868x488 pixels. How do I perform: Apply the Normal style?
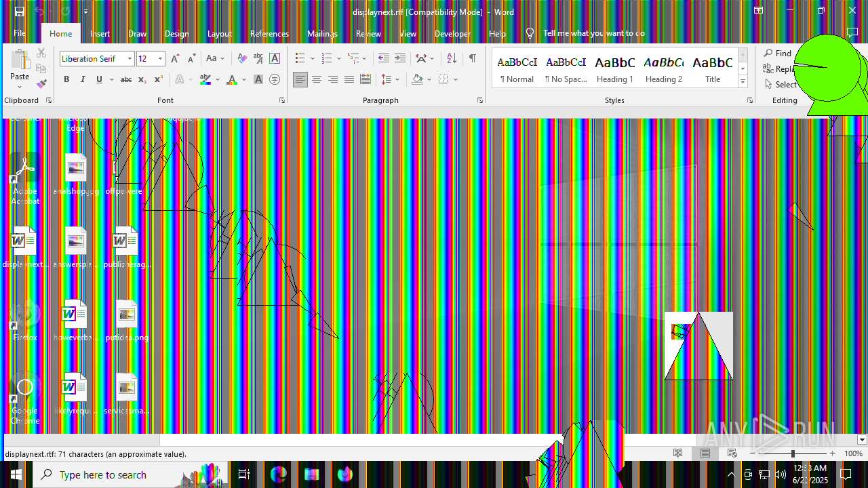[x=517, y=68]
